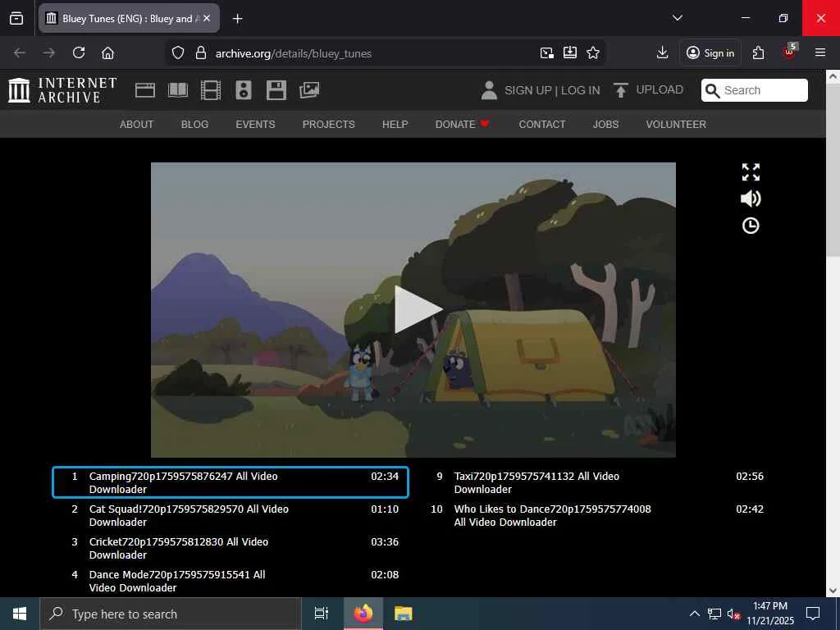Play the video with the center play button
Viewport: 840px width, 630px height.
click(x=418, y=309)
